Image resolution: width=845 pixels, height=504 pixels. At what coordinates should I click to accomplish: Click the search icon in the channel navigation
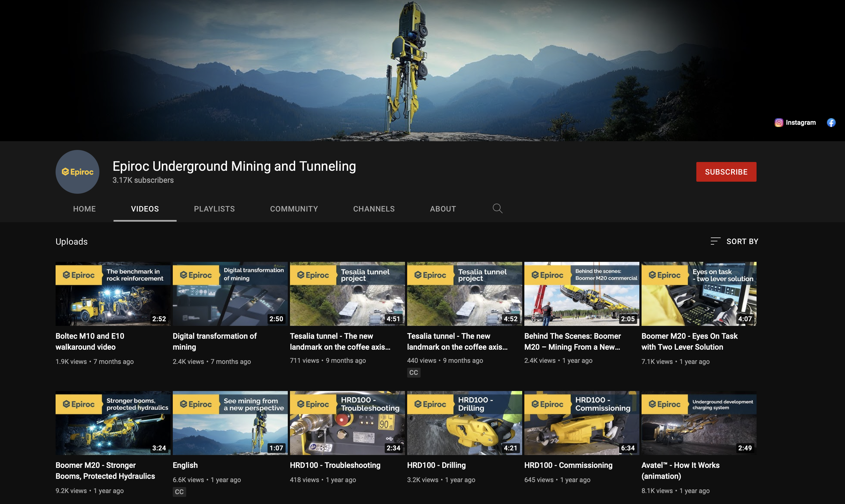click(498, 208)
